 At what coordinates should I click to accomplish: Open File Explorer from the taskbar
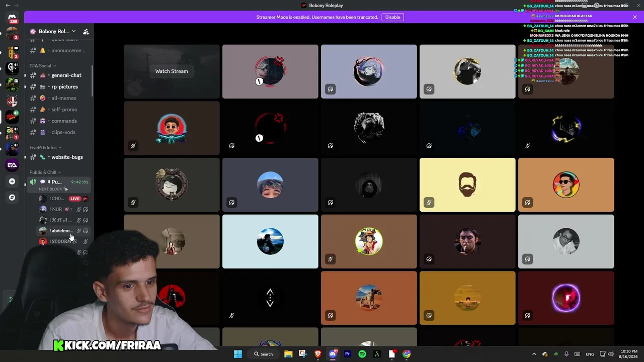(x=288, y=354)
